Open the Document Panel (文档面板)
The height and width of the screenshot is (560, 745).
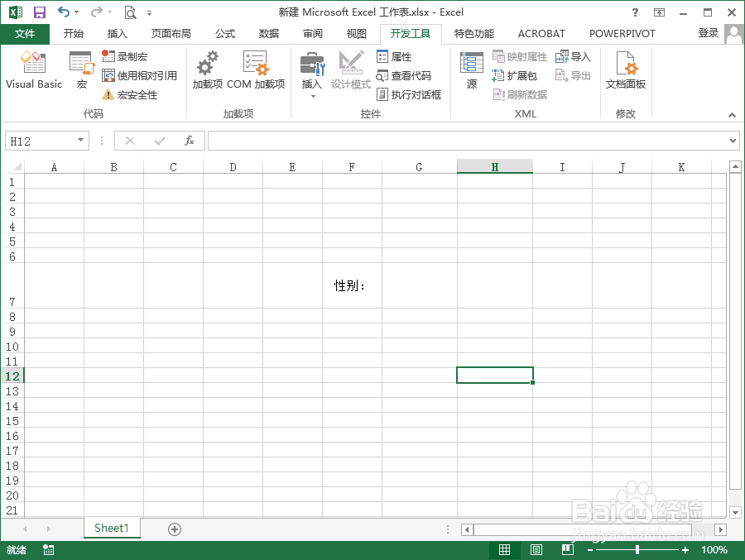[x=625, y=70]
